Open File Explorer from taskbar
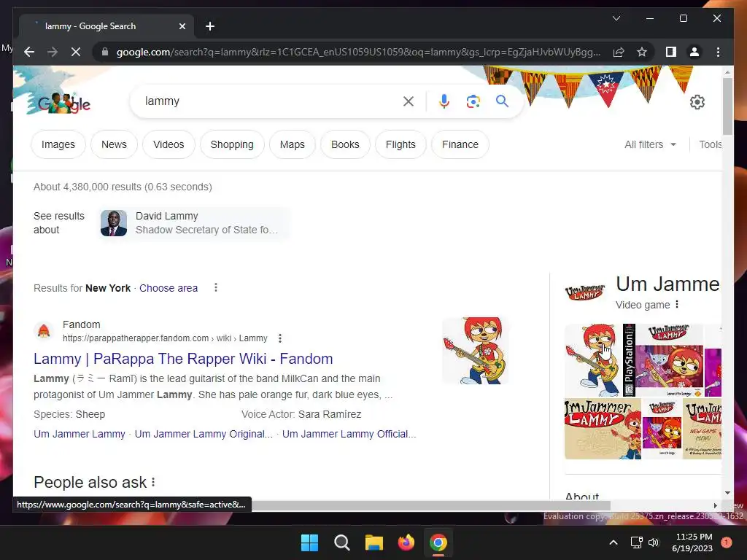 pyautogui.click(x=374, y=542)
